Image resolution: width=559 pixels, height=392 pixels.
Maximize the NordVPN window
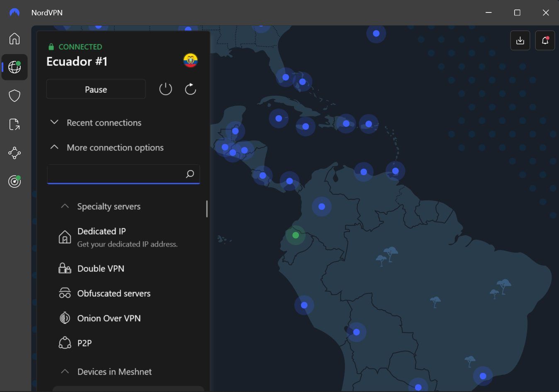[517, 12]
